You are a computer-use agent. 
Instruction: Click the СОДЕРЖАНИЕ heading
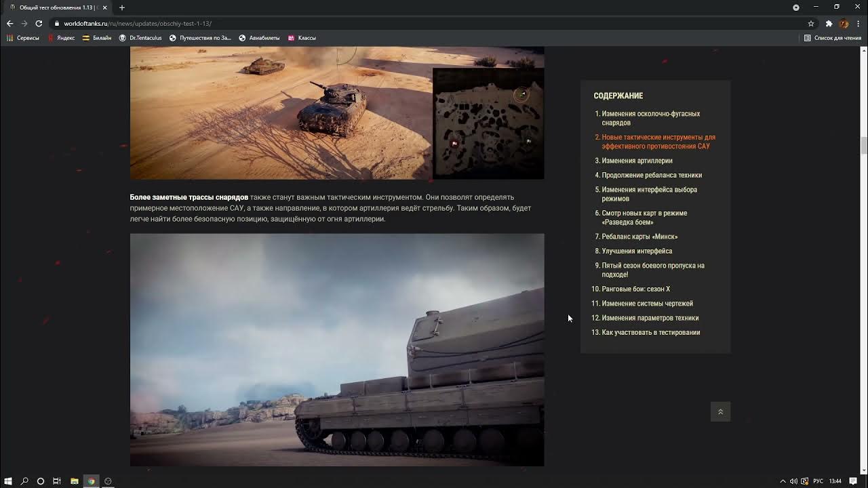[618, 96]
